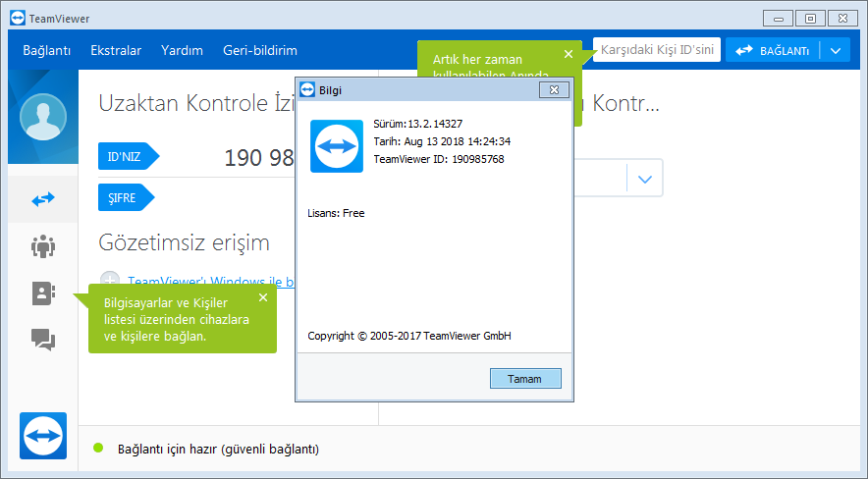Open the Ekstralar menu
The height and width of the screenshot is (479, 868).
116,50
